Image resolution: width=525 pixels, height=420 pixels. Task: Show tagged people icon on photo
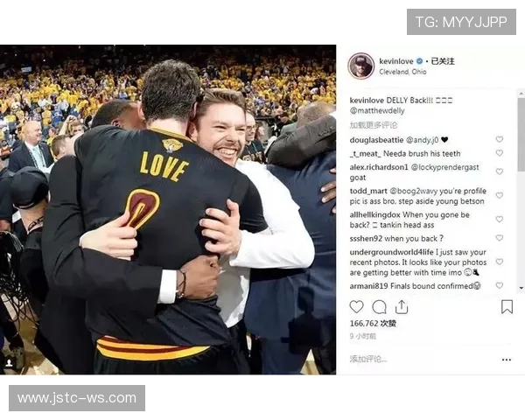(x=9, y=363)
